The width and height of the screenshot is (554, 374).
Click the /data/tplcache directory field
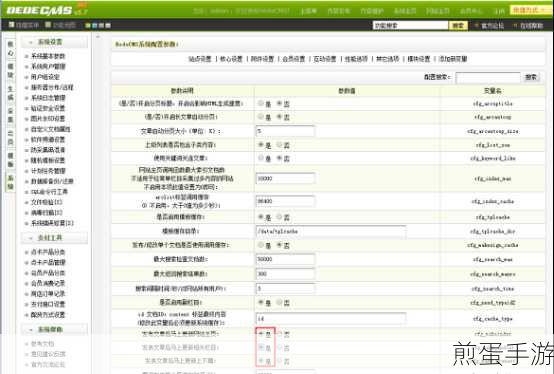331,231
